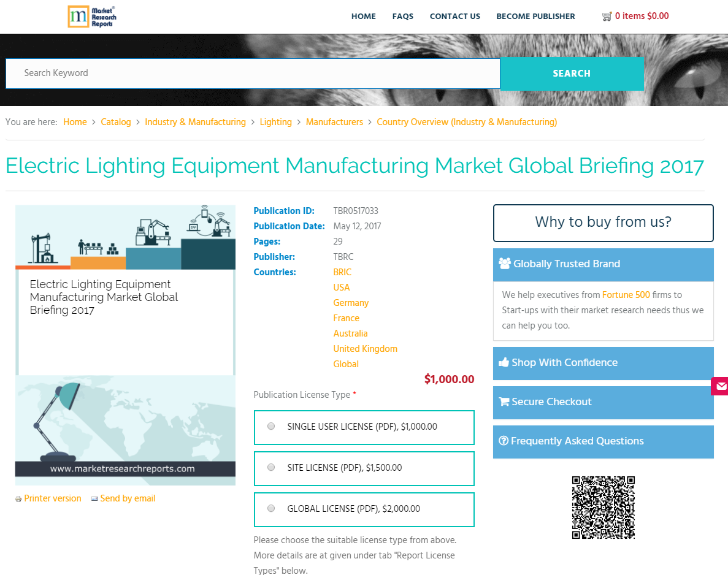The image size is (728, 575).
Task: Click the QR code image
Action: (603, 507)
